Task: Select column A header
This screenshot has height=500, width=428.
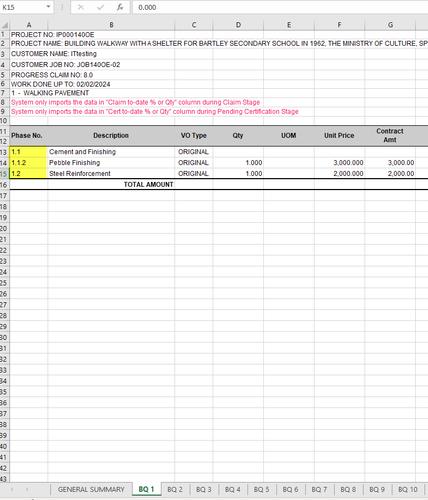Action: click(29, 25)
